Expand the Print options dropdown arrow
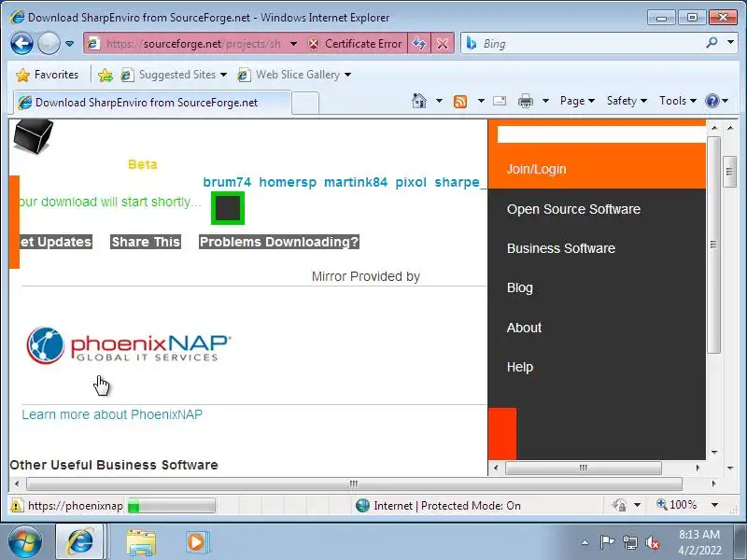Image resolution: width=747 pixels, height=560 pixels. coord(546,101)
